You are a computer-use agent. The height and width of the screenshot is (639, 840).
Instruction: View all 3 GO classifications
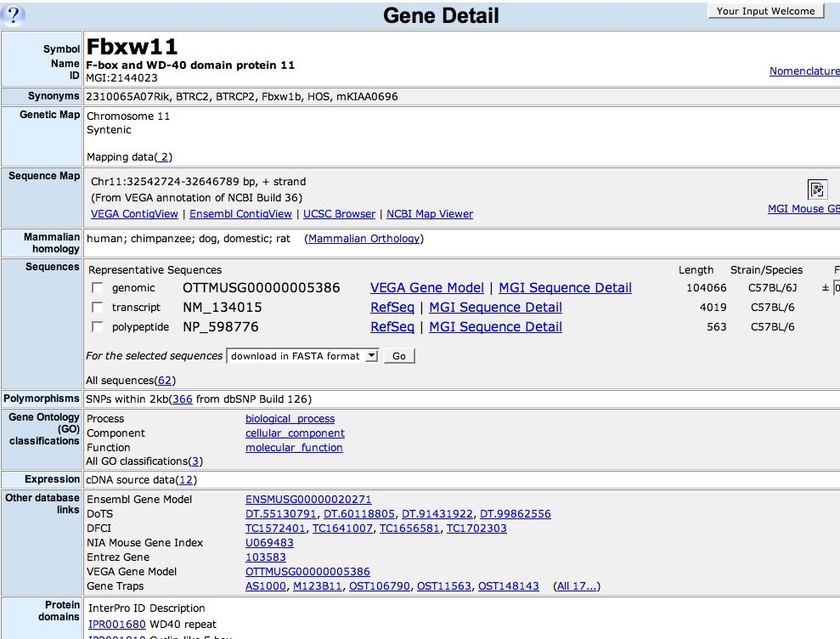[195, 461]
